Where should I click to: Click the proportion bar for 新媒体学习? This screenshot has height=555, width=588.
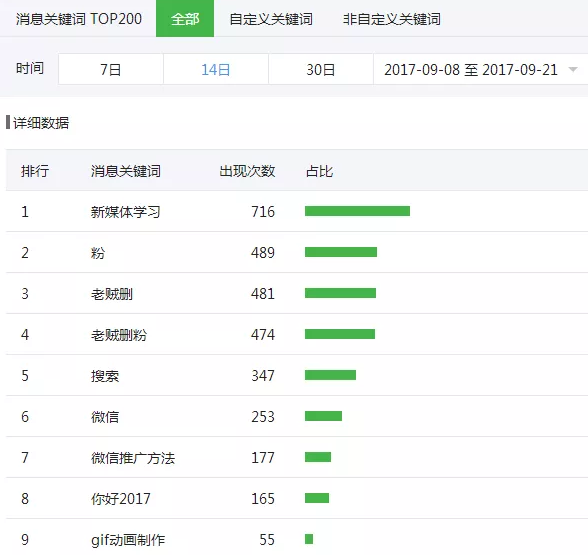coord(357,211)
